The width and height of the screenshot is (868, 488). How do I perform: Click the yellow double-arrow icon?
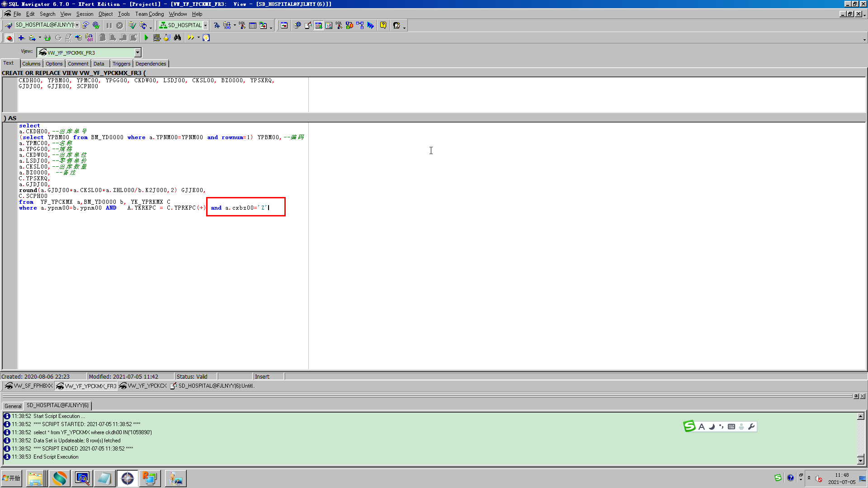tap(191, 38)
